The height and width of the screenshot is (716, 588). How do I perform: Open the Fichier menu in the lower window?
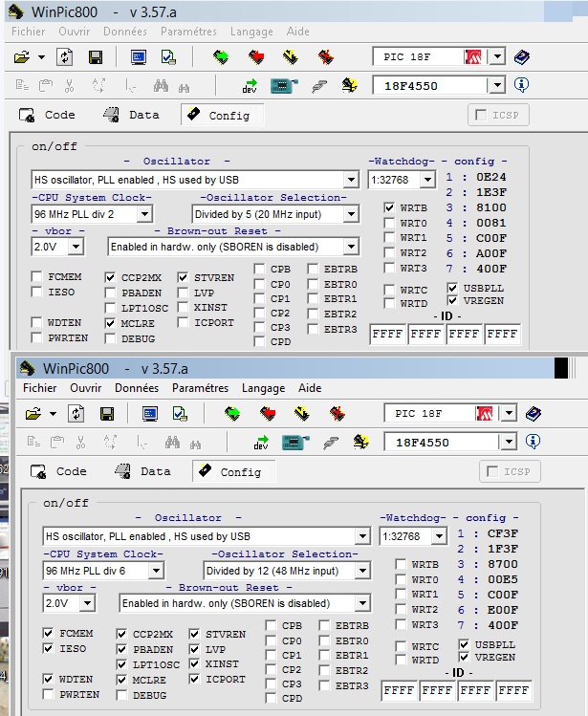click(40, 388)
